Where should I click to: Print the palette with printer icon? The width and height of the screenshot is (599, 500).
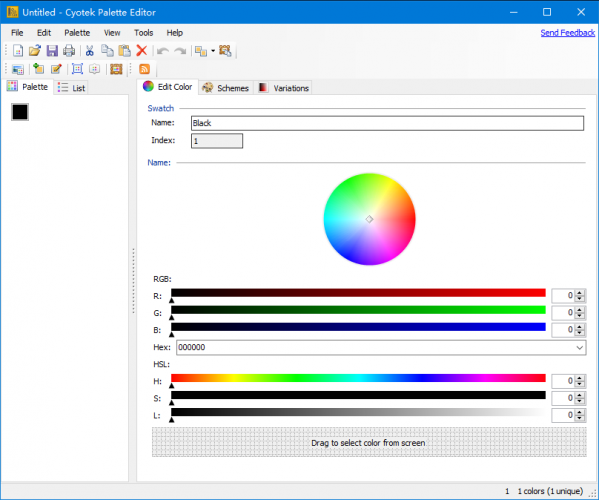(69, 50)
